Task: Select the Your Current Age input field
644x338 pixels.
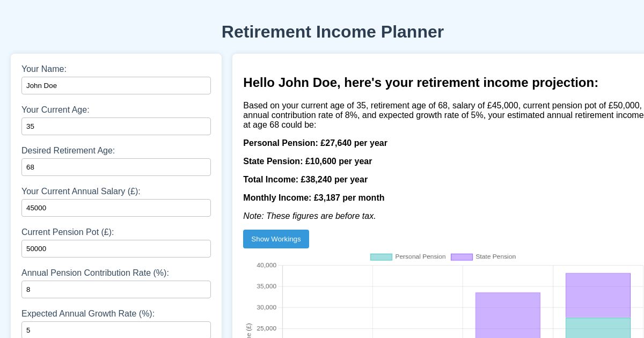Action: [116, 126]
